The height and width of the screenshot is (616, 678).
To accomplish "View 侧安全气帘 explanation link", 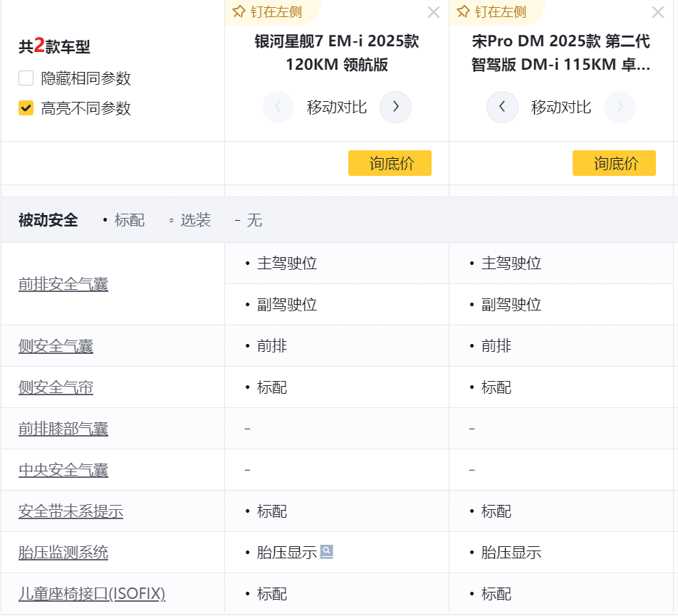I will 56,387.
